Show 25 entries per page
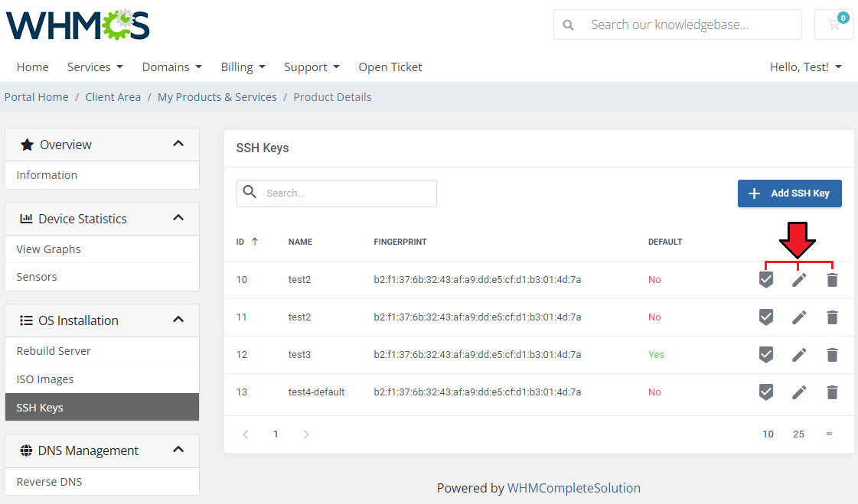Viewport: 858px width, 504px height. coord(798,434)
